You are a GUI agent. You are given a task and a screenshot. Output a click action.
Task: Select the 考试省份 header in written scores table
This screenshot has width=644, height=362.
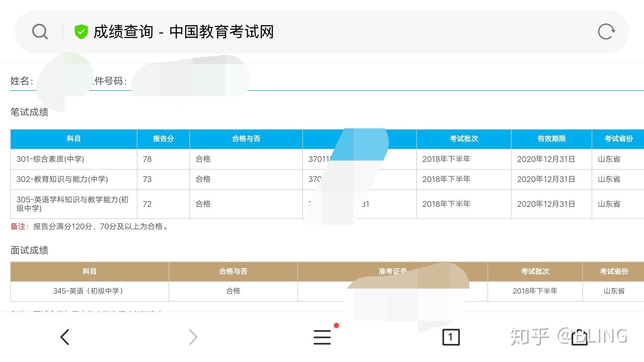[619, 139]
